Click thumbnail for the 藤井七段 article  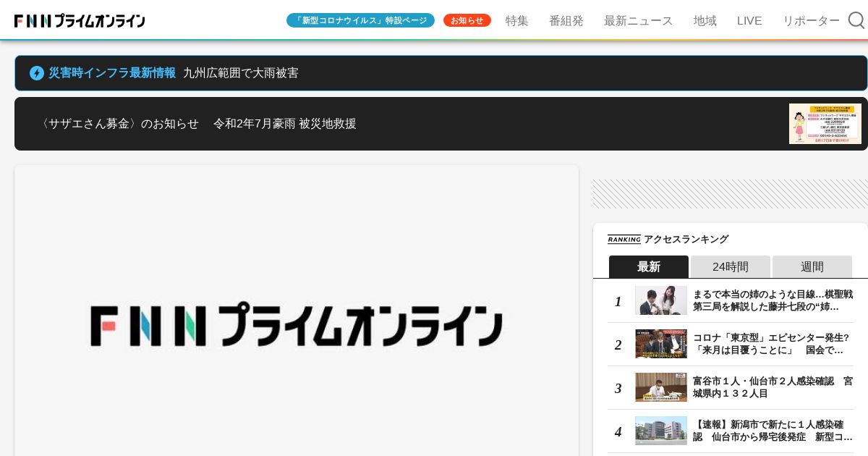pyautogui.click(x=661, y=300)
